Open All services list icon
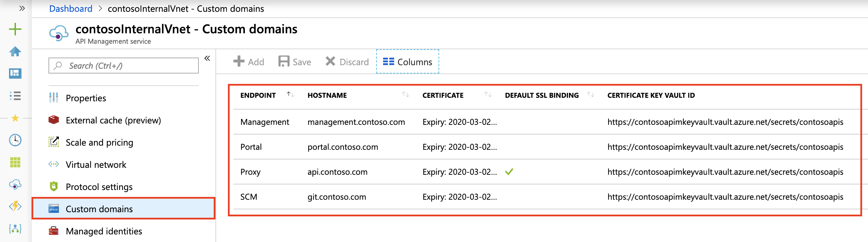Viewport: 868px width, 242px height. 15,96
